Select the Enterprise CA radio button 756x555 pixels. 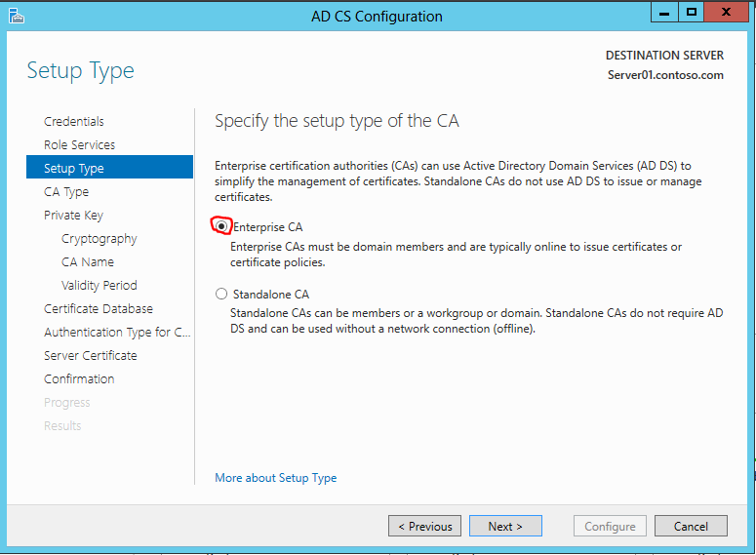pos(222,226)
